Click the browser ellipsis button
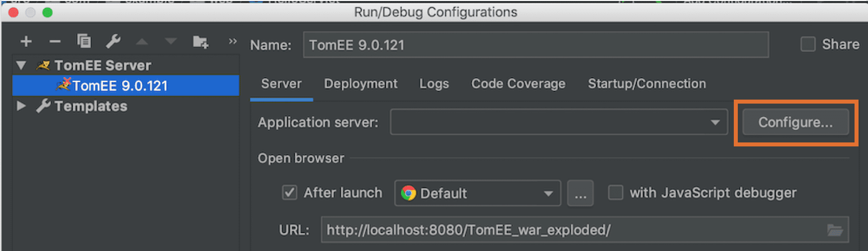 coord(580,193)
